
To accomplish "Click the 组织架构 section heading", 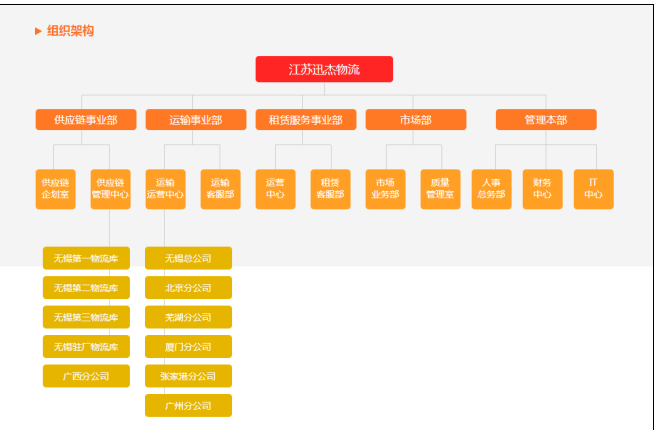I will coord(70,31).
